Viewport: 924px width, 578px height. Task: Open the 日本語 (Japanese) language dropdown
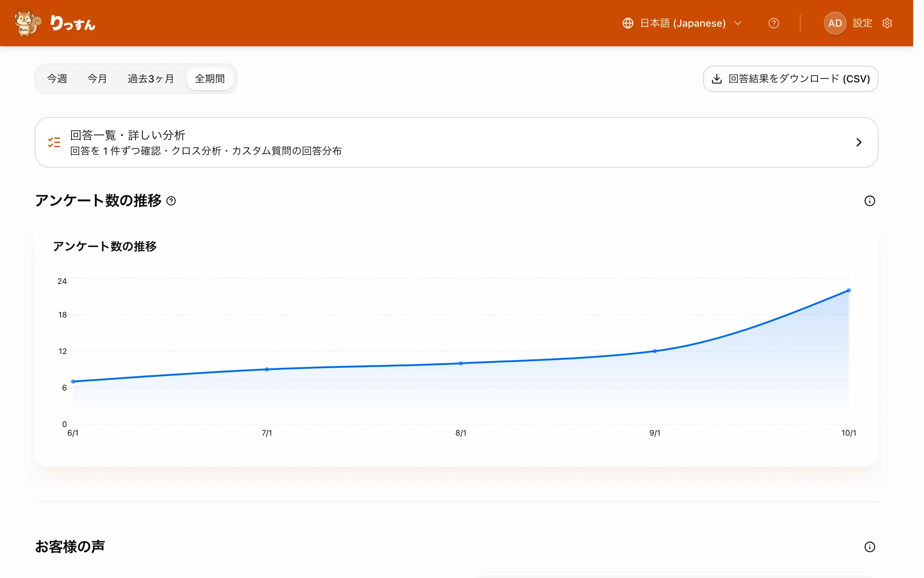[x=682, y=23]
